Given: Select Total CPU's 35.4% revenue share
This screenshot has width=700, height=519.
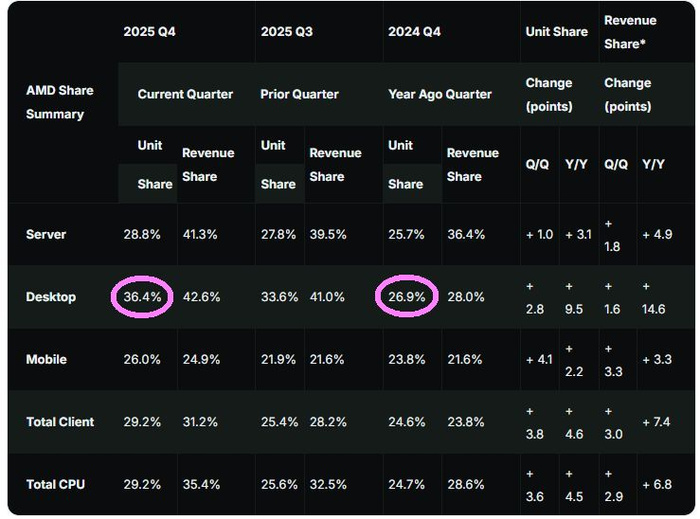Looking at the screenshot, I should pos(201,485).
